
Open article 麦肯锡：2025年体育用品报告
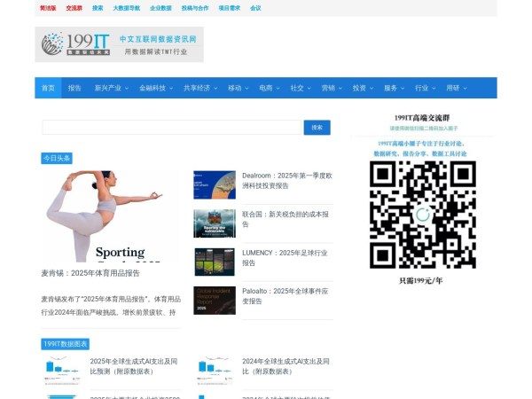pos(90,273)
